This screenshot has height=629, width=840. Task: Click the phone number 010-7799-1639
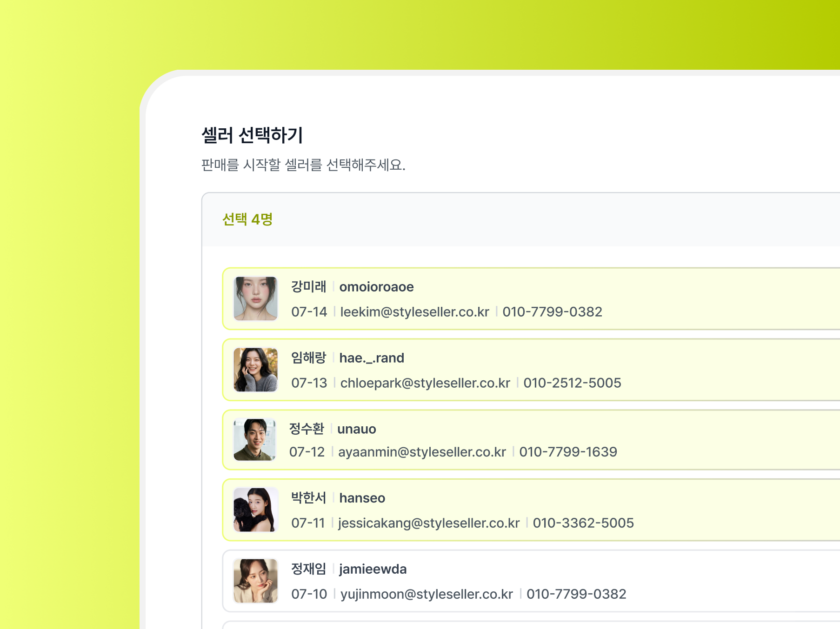[x=568, y=452]
